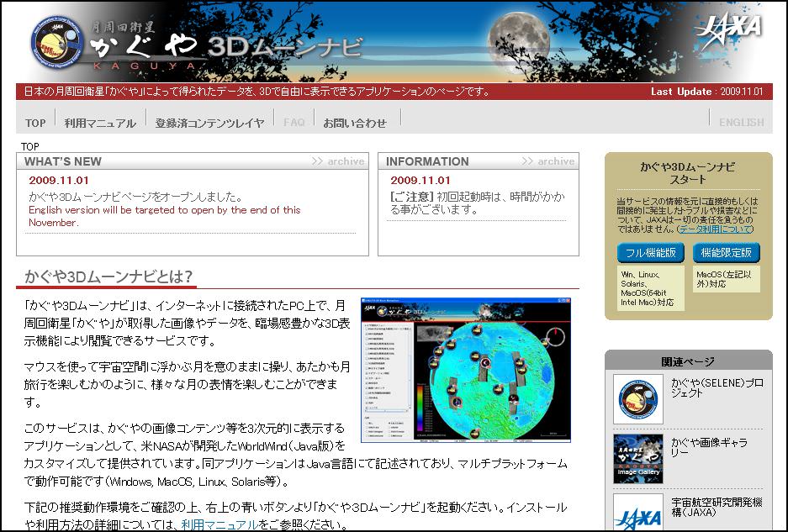Click the Kaguya 3D Moon Navi title logo

(227, 45)
